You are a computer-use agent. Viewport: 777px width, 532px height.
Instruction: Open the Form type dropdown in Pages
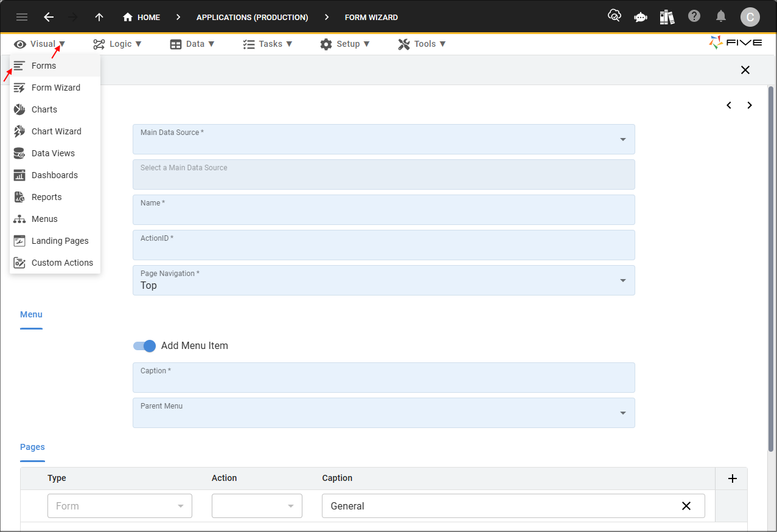pos(120,506)
